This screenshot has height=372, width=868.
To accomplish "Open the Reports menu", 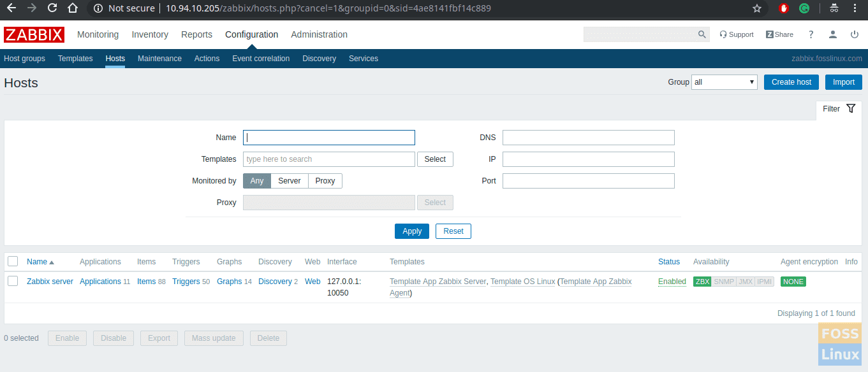I will click(x=197, y=34).
